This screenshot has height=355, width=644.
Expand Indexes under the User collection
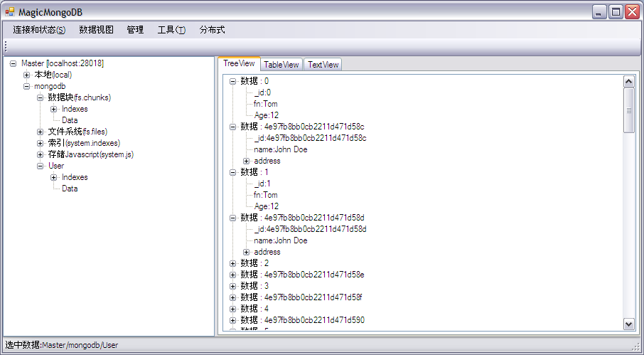(x=53, y=178)
